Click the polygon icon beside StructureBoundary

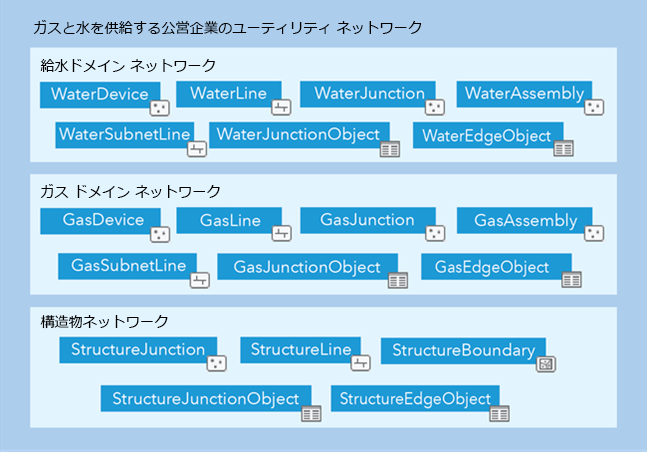click(x=546, y=363)
